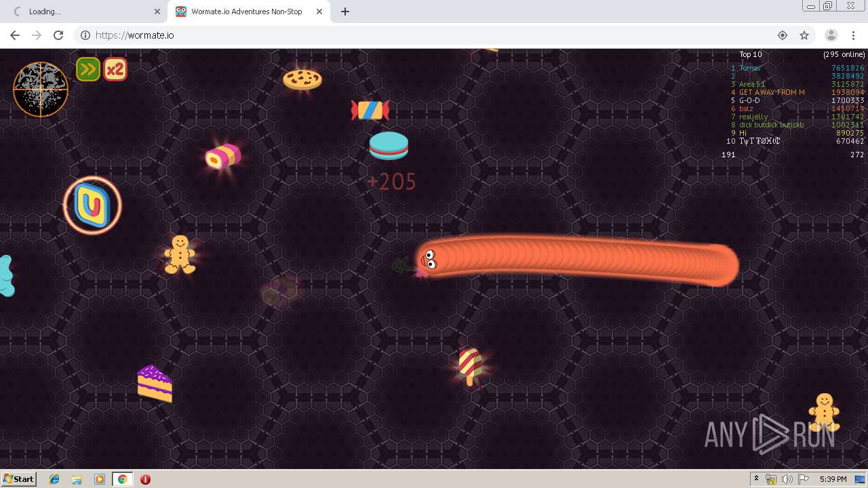Click the striped wrapped candy

370,110
